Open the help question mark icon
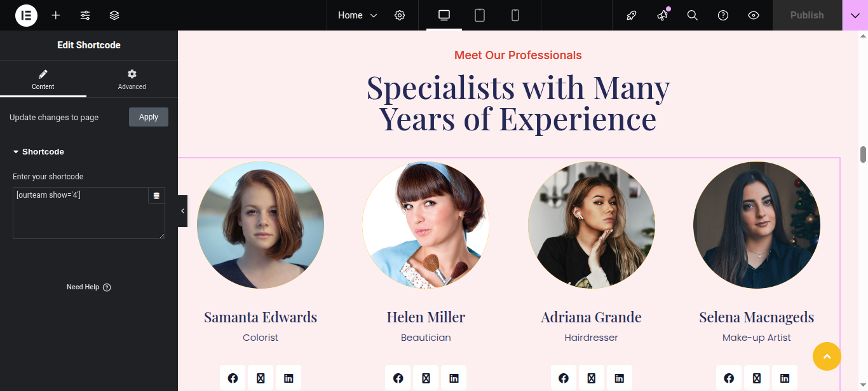The image size is (868, 391). (x=723, y=15)
